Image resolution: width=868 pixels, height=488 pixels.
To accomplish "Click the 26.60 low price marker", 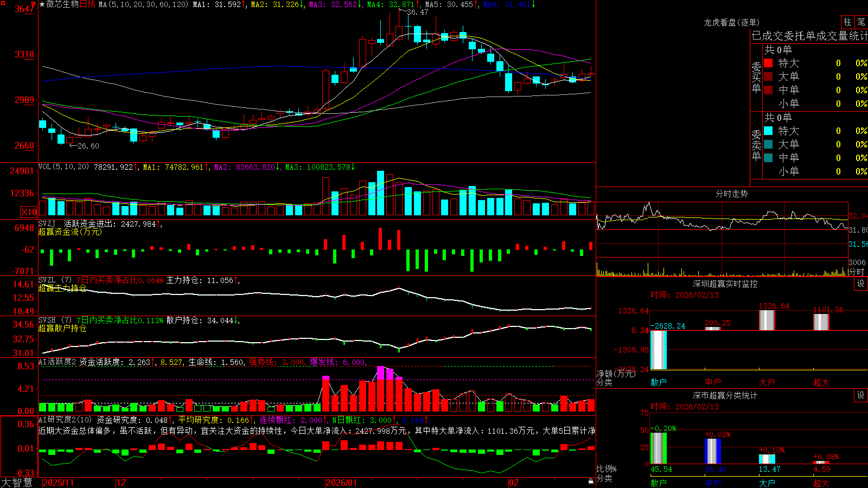I will point(88,146).
